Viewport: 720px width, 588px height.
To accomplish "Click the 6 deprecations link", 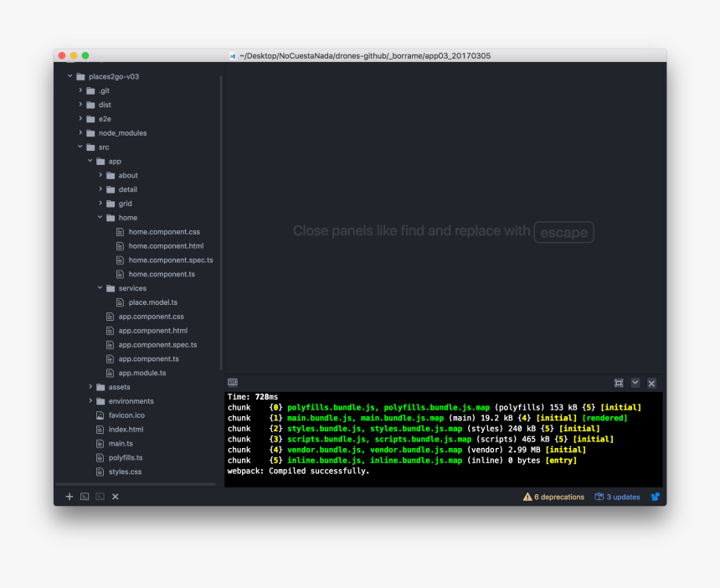I will point(558,497).
